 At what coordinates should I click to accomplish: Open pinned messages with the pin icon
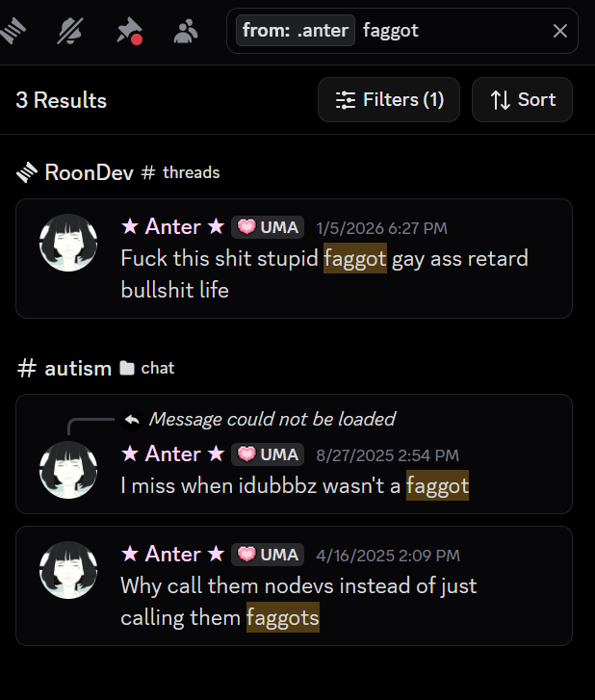click(129, 31)
